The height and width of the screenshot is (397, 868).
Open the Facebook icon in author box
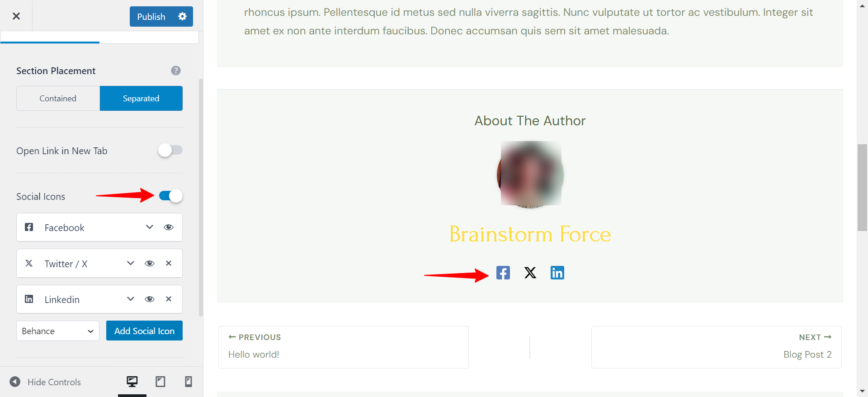click(503, 273)
